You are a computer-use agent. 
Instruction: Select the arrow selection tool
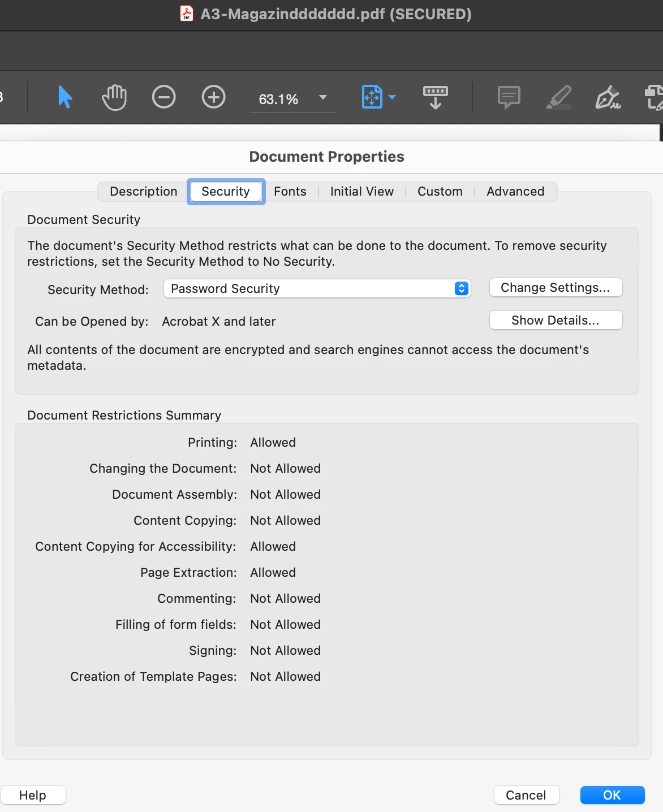tap(65, 97)
